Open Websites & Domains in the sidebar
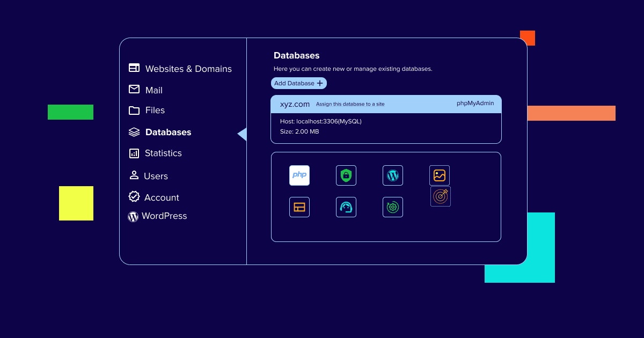The image size is (644, 338). coord(180,69)
